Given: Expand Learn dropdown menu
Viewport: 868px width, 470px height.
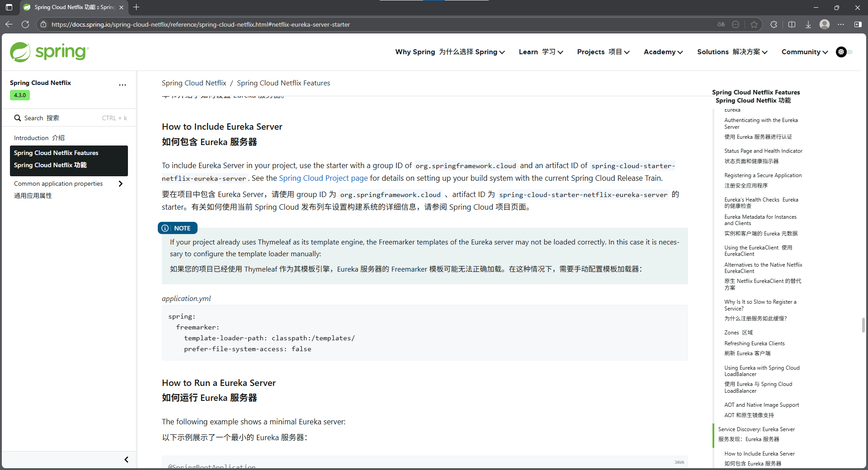Looking at the screenshot, I should pos(541,52).
